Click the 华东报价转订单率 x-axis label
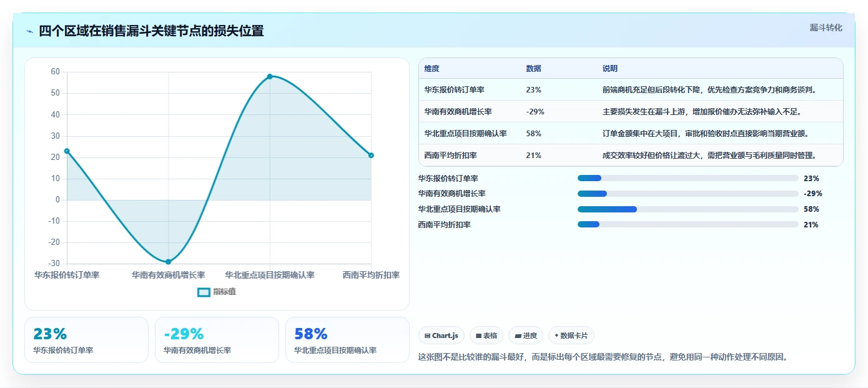868x388 pixels. (x=67, y=275)
